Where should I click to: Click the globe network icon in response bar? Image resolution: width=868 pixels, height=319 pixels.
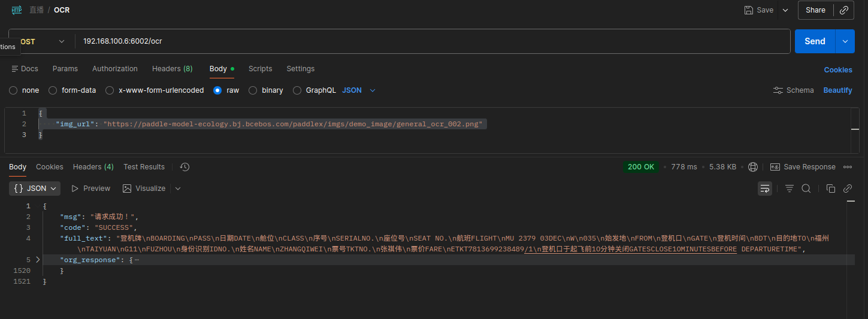[753, 167]
